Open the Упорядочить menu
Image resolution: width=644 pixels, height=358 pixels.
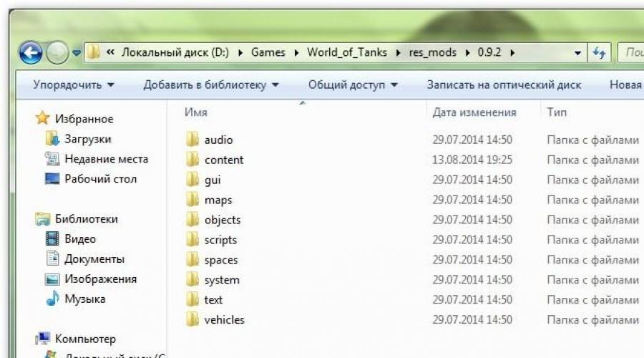pyautogui.click(x=74, y=85)
